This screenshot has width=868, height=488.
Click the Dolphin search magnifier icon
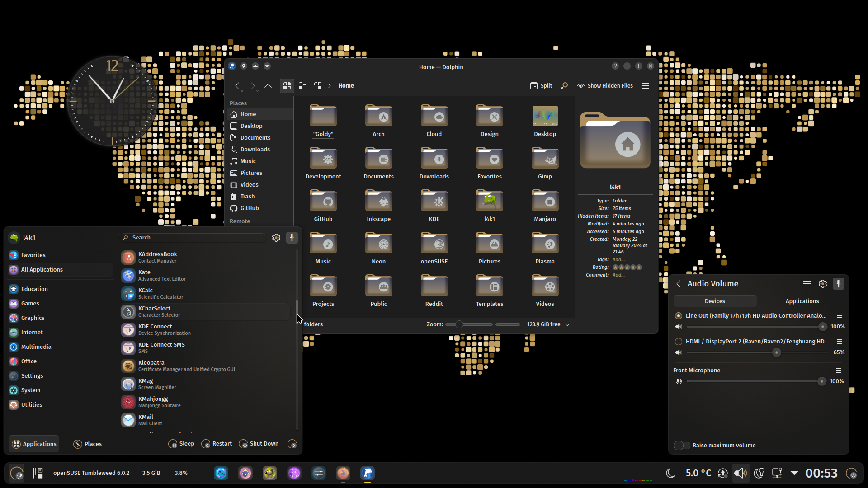tap(564, 86)
